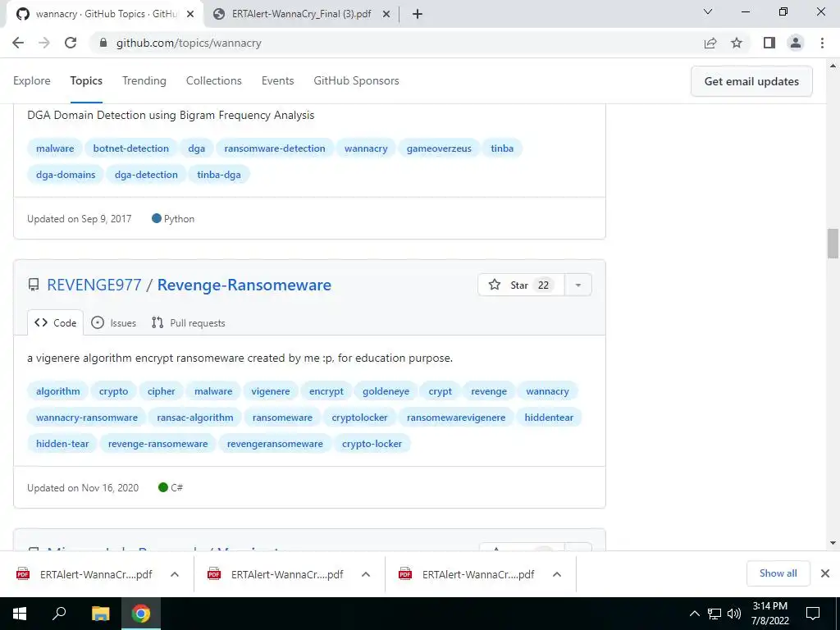The height and width of the screenshot is (630, 840).
Task: Open the REVENGE977 user link
Action: 94,285
